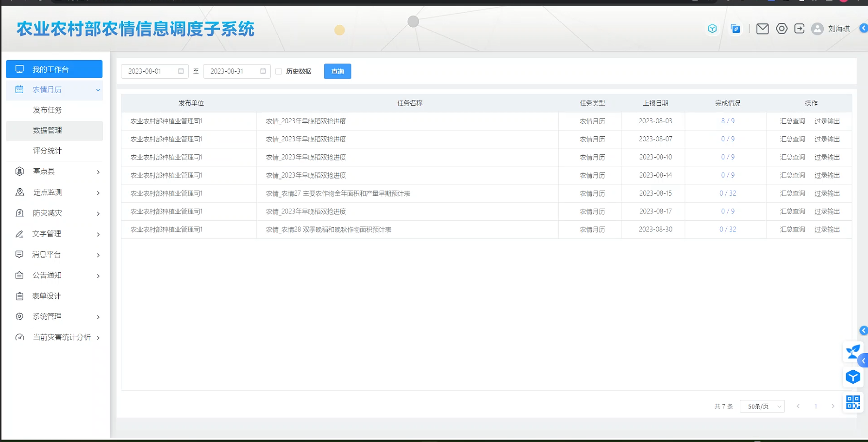Click the QR code floating icon
The width and height of the screenshot is (868, 442).
click(x=853, y=402)
